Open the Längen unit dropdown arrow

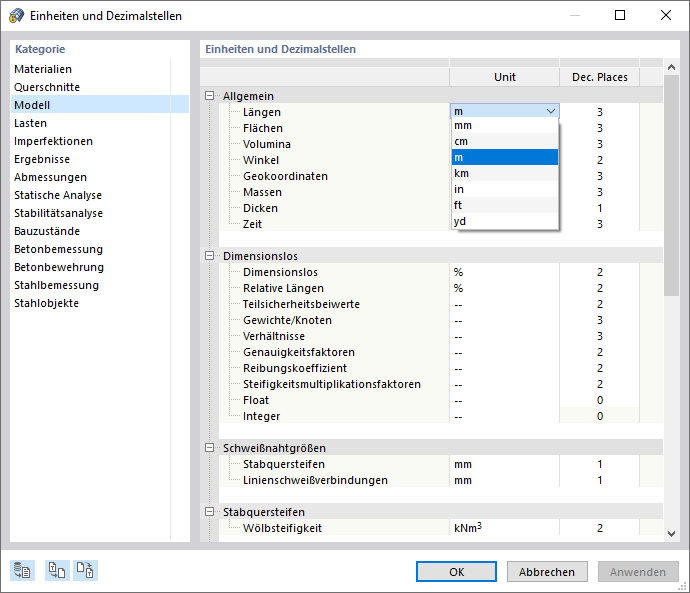[549, 112]
